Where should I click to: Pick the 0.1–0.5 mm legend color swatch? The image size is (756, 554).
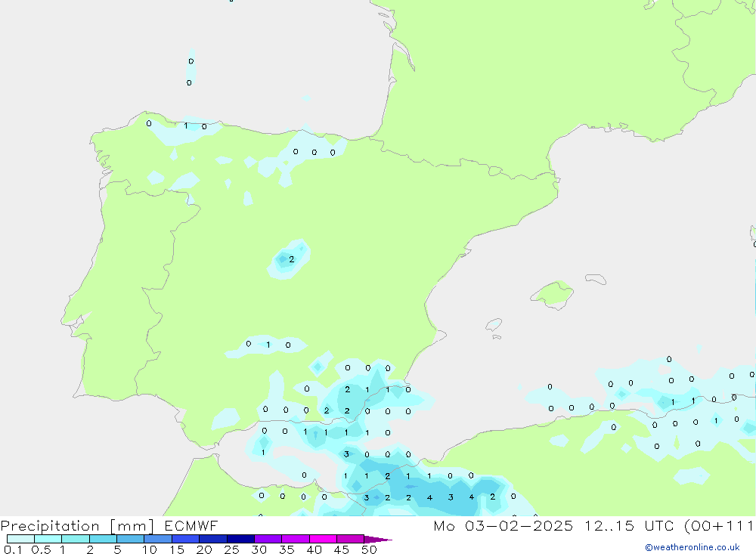click(20, 539)
